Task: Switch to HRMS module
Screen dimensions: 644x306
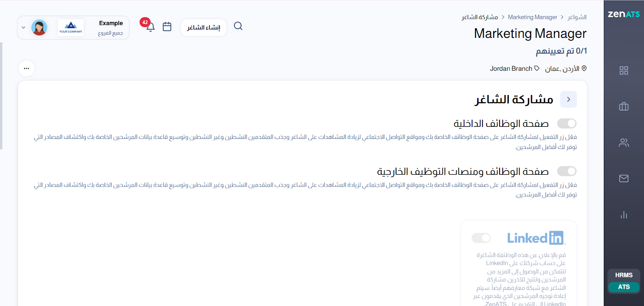Action: [x=624, y=275]
